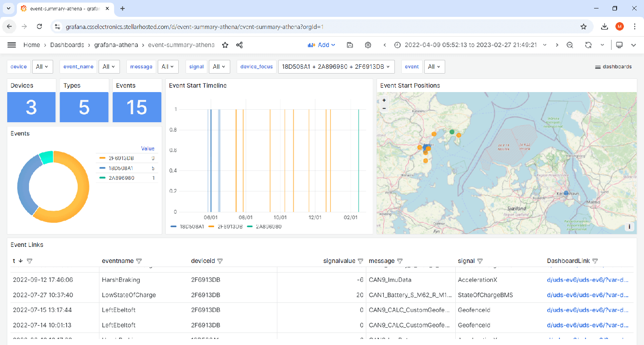This screenshot has height=345, width=644.
Task: Toggle 2F6913DB series in Events legend
Action: tap(121, 158)
